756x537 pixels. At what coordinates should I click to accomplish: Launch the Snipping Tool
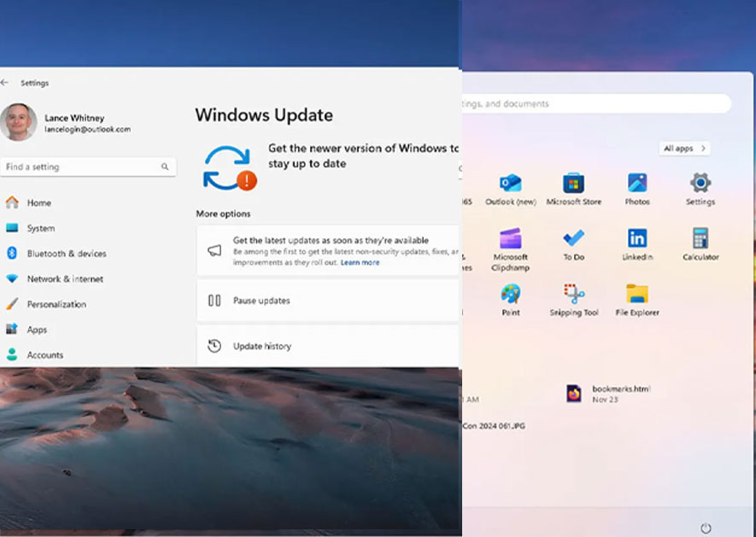[x=573, y=301]
